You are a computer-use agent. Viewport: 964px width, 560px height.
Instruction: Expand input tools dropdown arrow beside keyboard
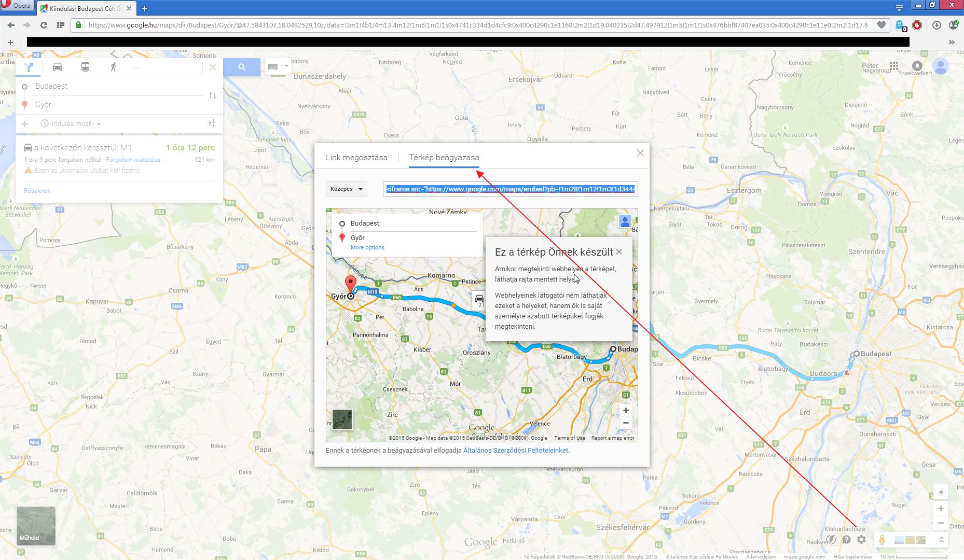[286, 66]
